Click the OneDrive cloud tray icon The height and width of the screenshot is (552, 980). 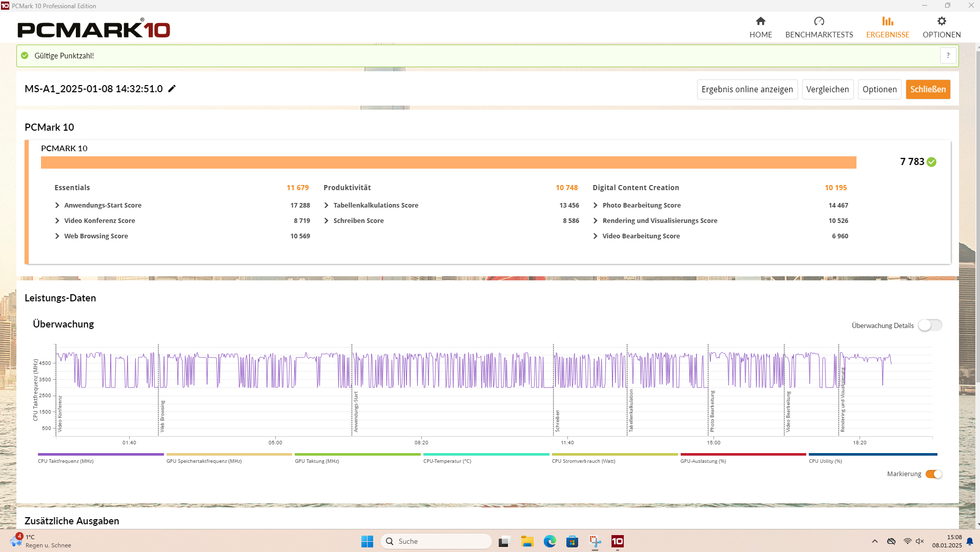coord(891,541)
